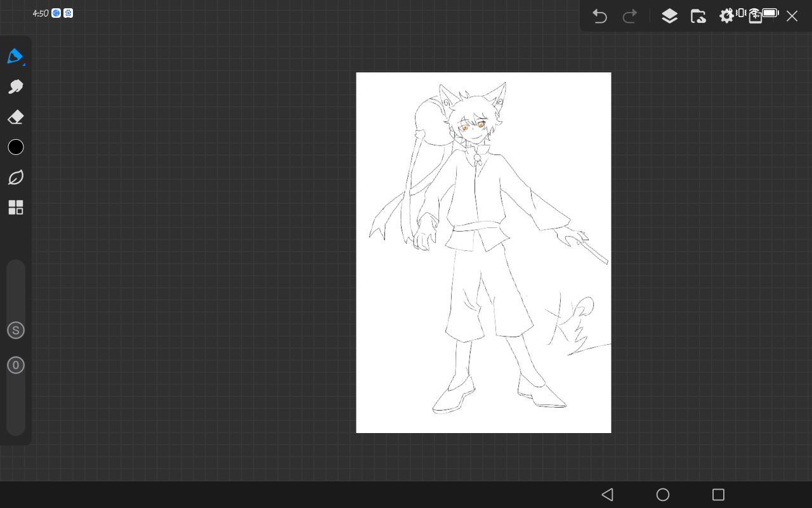Tap the paw notification icon in status bar
Screen dimensions: 812x508
68,13
